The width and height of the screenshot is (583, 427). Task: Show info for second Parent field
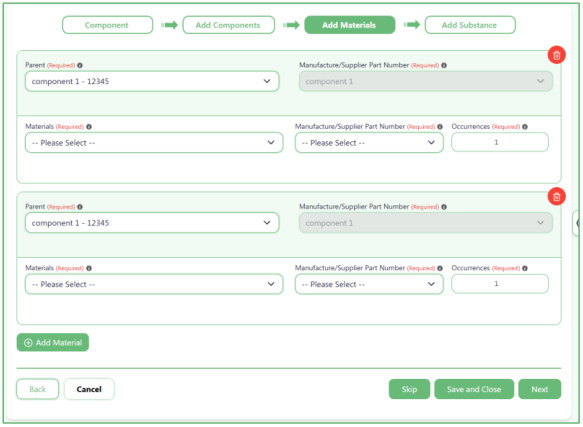coord(80,207)
